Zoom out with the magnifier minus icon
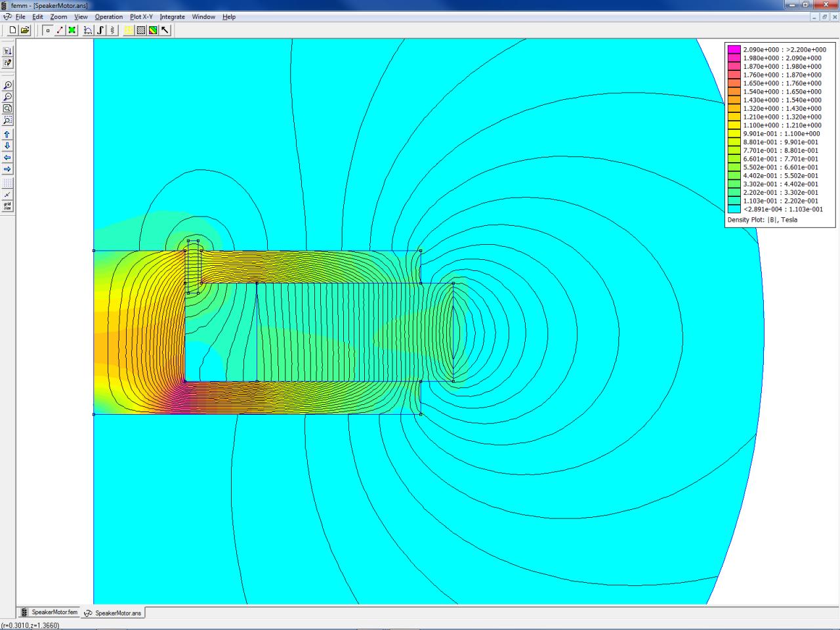Screen dimensions: 840x630 tap(7, 97)
